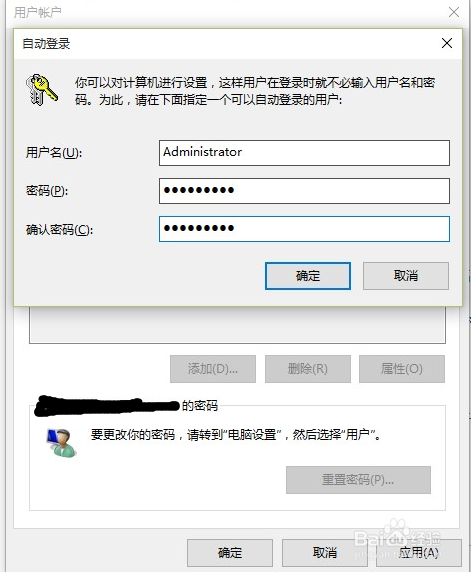Click the 应用(A) apply button
Screen dimensions: 471x572
tap(419, 553)
